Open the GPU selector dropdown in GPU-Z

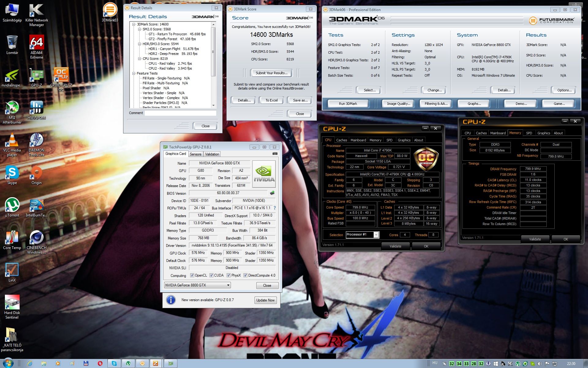(x=197, y=285)
